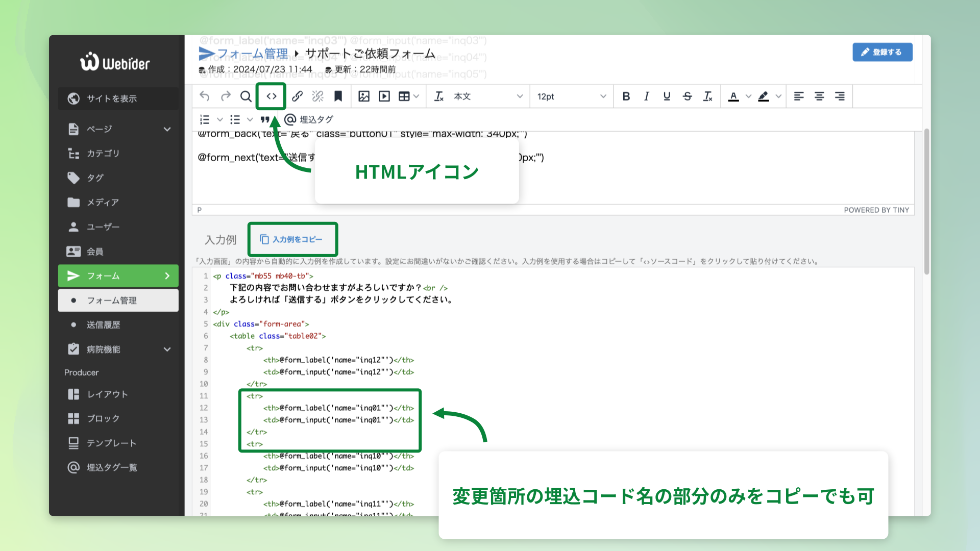Image resolution: width=980 pixels, height=551 pixels.
Task: Open サイトを表示 in sidebar
Action: [x=118, y=98]
